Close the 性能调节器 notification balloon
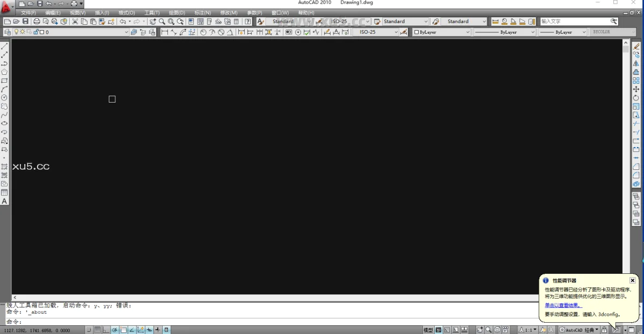The width and height of the screenshot is (644, 334). 632,280
